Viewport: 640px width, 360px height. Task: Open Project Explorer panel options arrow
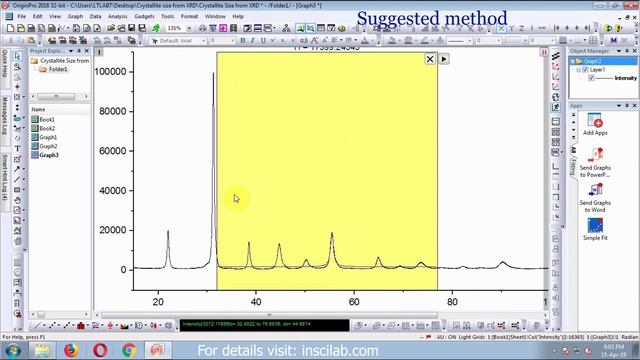click(x=71, y=51)
